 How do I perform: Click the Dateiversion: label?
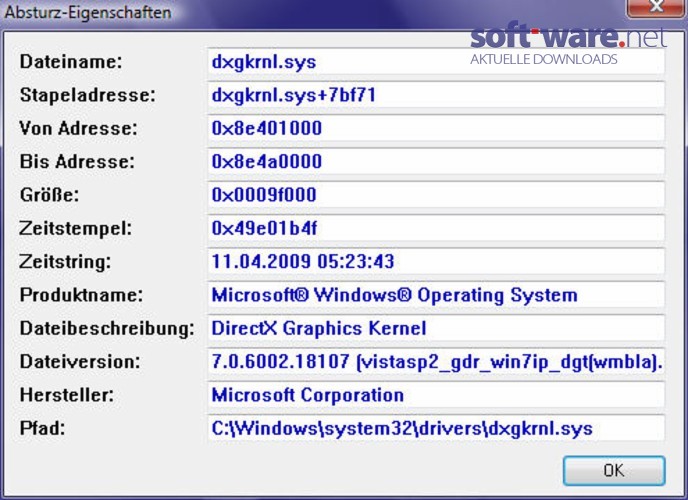point(80,361)
